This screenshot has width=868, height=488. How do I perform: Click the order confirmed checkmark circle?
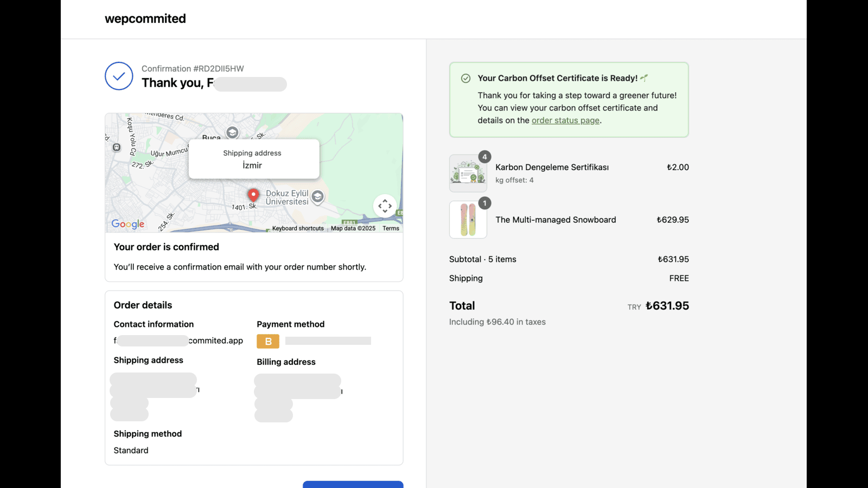coord(119,76)
